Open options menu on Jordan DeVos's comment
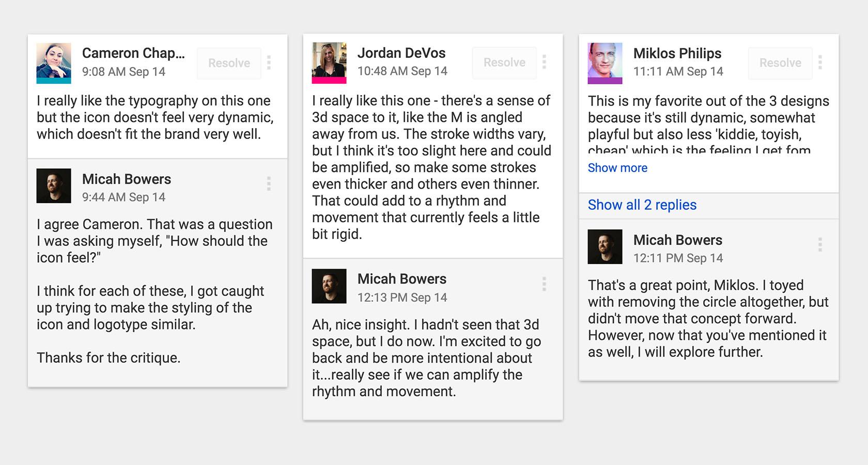 pos(544,63)
